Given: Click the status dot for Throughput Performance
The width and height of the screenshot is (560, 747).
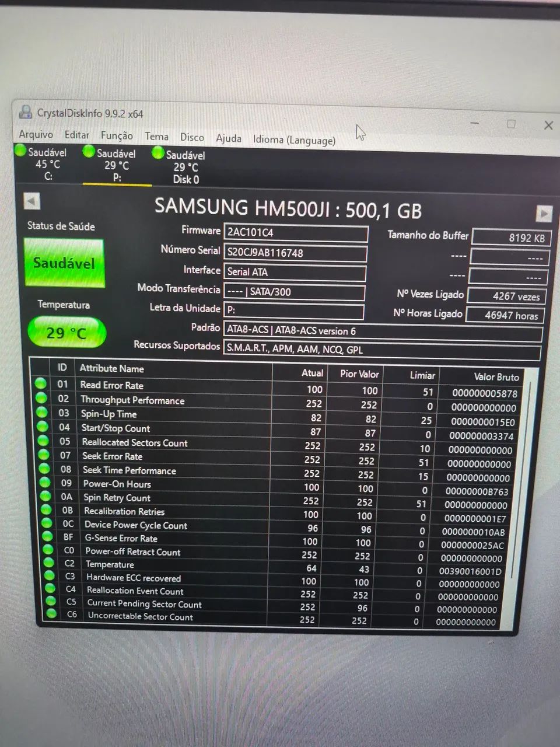Looking at the screenshot, I should point(41,397).
